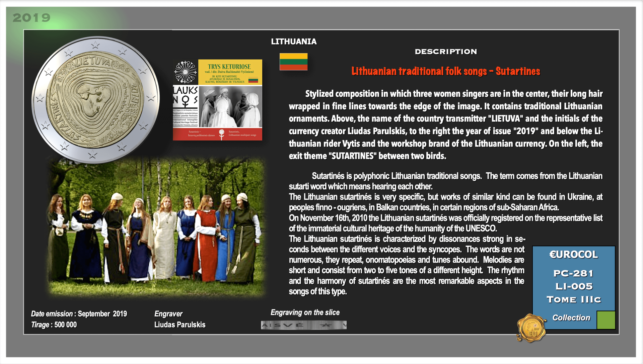
Task: Click the Lithuanian flag icon
Action: point(293,62)
